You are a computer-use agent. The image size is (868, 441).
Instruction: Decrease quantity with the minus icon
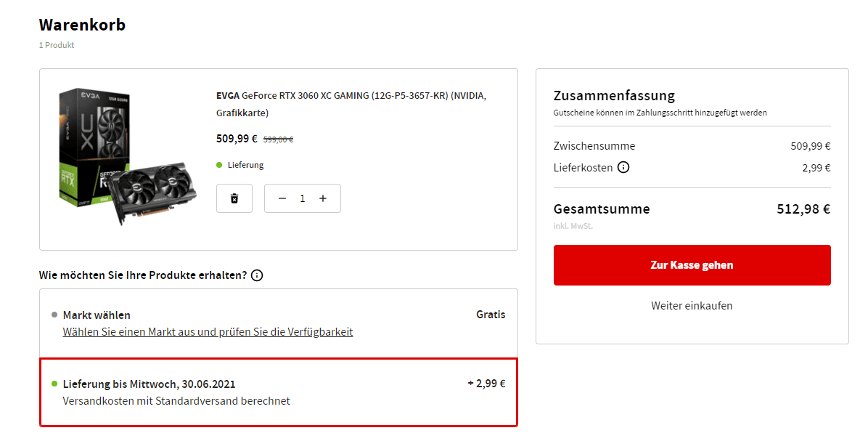click(282, 198)
